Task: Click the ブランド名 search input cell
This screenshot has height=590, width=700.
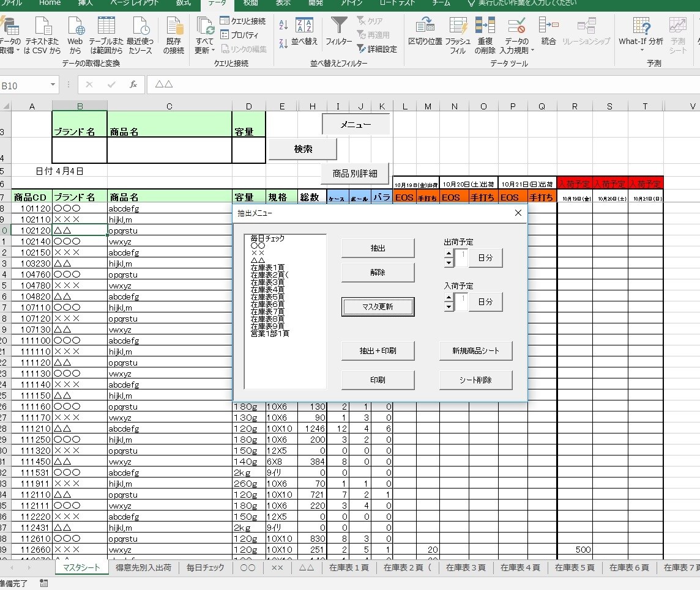Action: tap(80, 150)
